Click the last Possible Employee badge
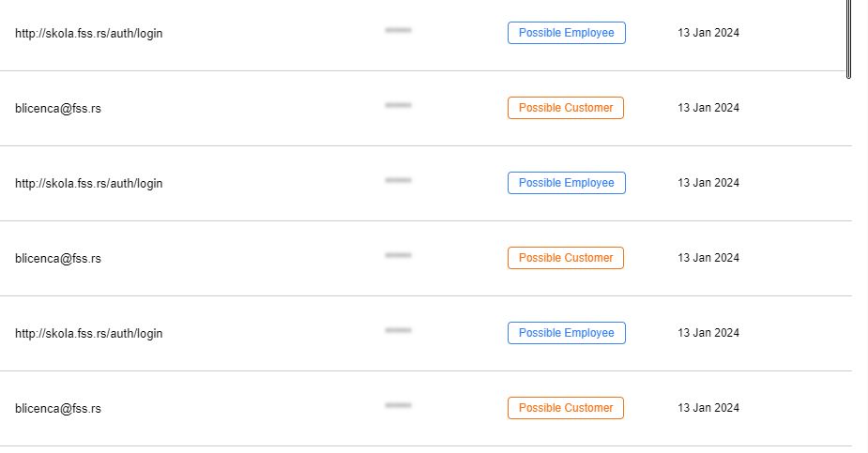The height and width of the screenshot is (453, 868). coord(566,333)
